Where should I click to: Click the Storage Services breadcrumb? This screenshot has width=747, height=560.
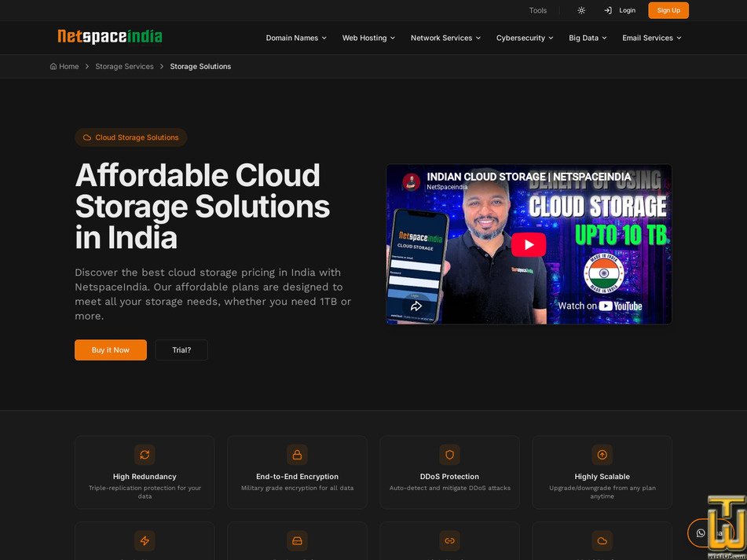tap(124, 66)
